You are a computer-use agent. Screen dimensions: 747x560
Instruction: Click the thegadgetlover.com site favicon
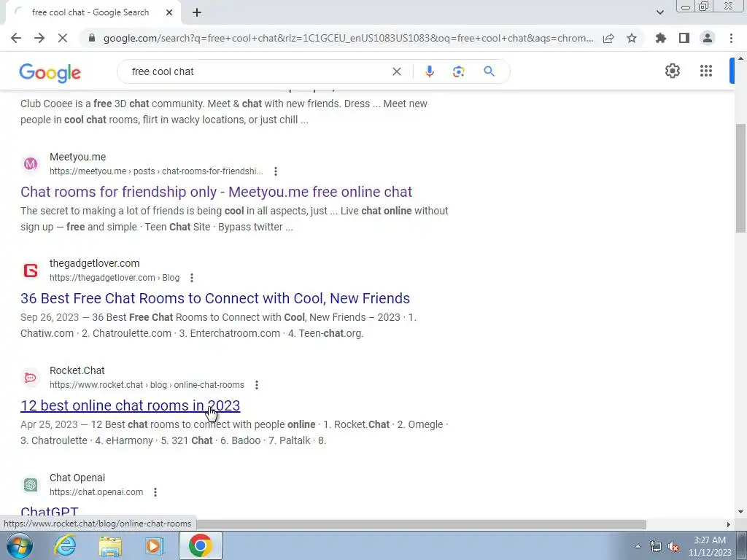tap(31, 271)
